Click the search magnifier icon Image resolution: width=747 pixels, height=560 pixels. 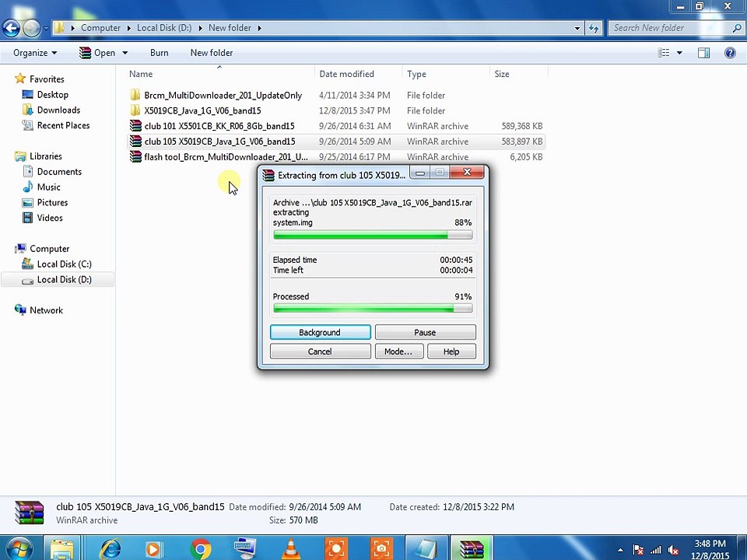(737, 28)
